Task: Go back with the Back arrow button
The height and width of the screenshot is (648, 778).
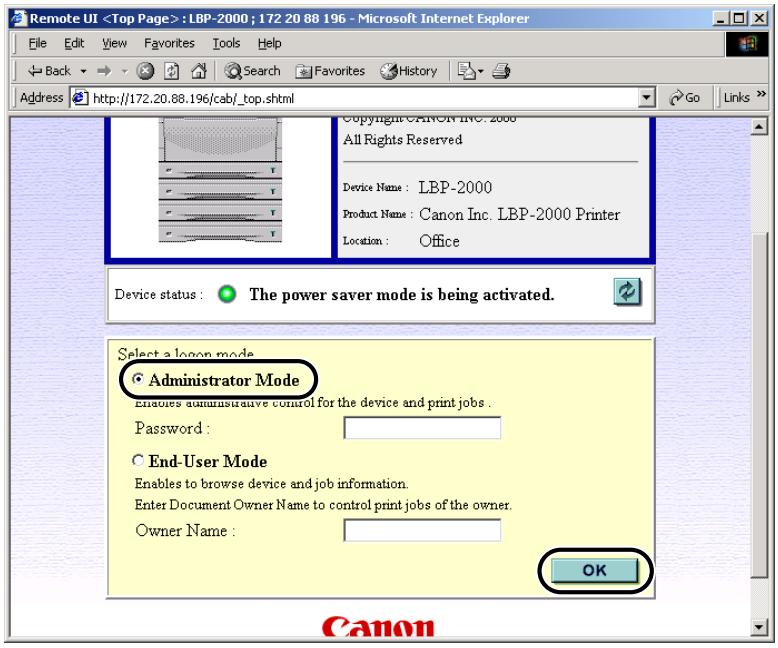Action: [x=49, y=71]
